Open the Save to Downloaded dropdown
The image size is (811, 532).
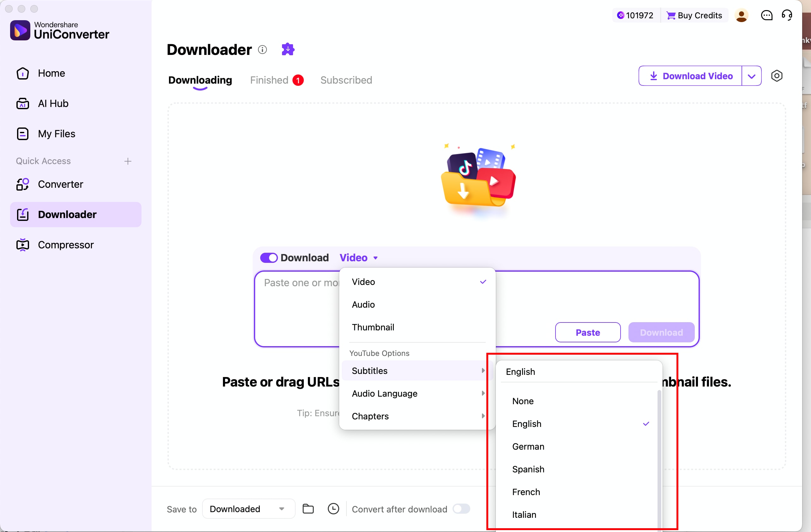[x=249, y=509]
